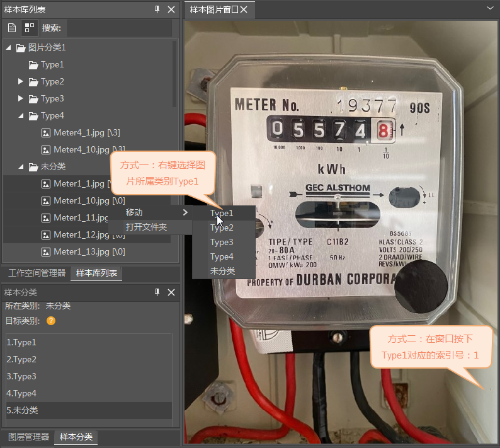Viewport: 500px width, 448px height.
Task: Expand the Type2 folder node
Action: coord(21,82)
